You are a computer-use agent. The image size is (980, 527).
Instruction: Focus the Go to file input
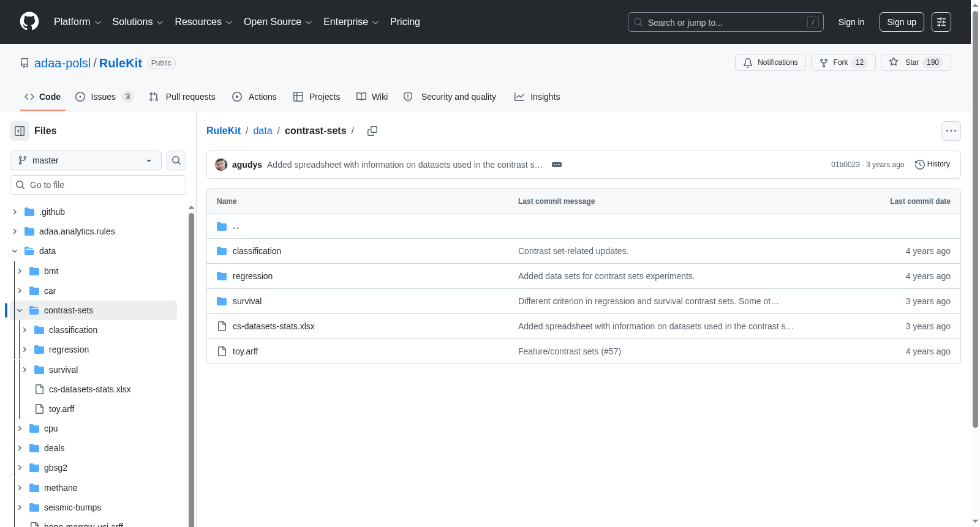[x=98, y=185]
